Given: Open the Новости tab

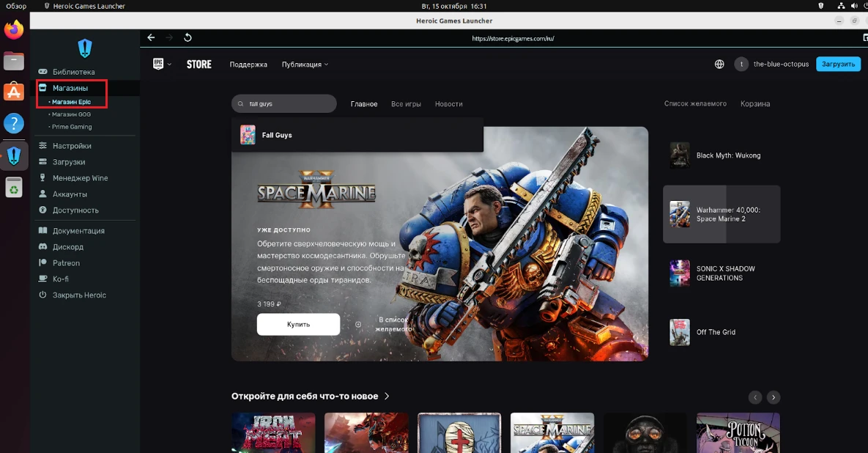Looking at the screenshot, I should click(x=448, y=104).
